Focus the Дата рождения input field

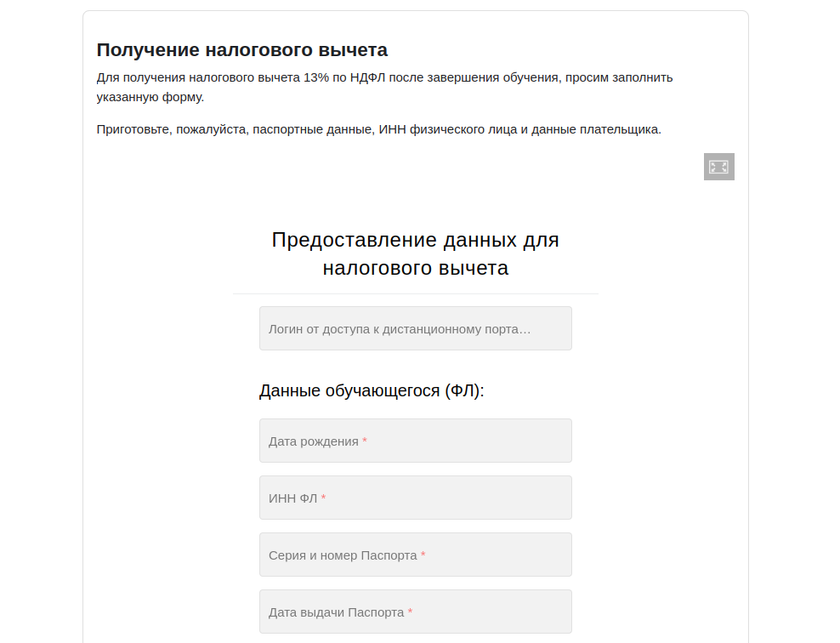(x=415, y=441)
